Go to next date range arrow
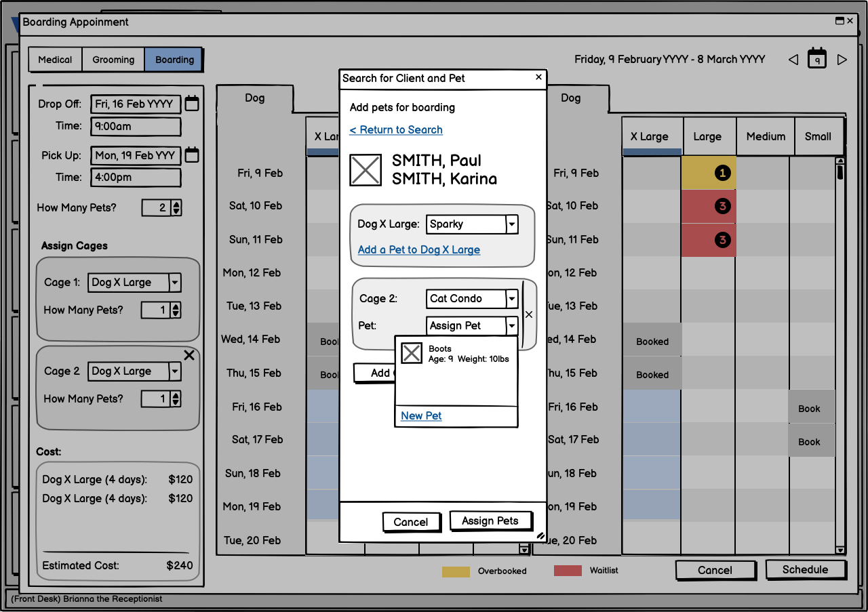Image resolution: width=868 pixels, height=612 pixels. (x=842, y=60)
